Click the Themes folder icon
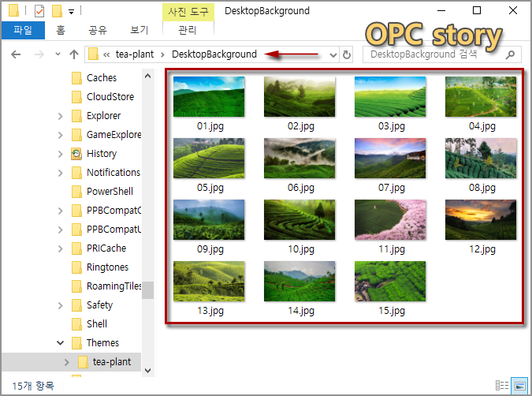532x396 pixels. [76, 343]
